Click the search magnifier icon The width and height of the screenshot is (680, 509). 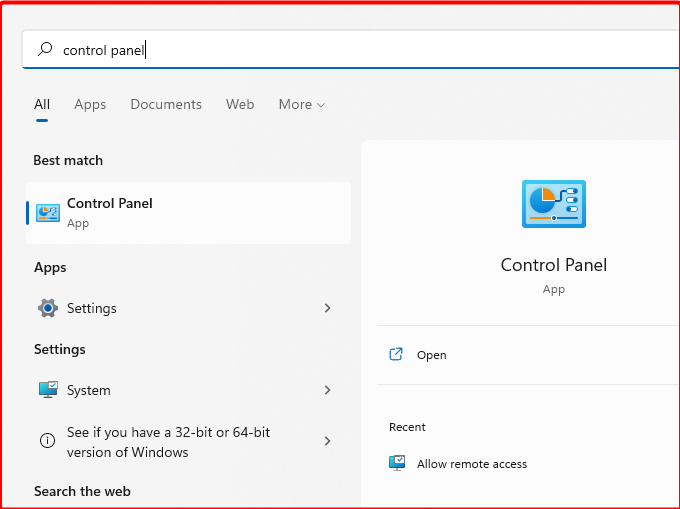coord(45,49)
